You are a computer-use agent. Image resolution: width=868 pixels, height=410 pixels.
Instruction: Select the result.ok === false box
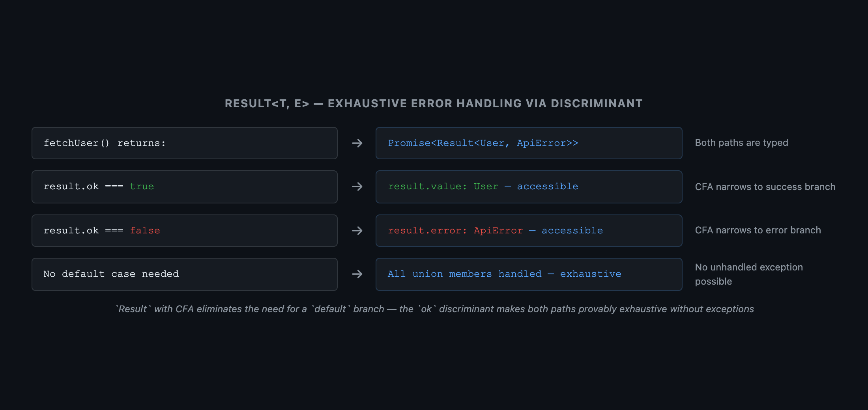pyautogui.click(x=185, y=231)
